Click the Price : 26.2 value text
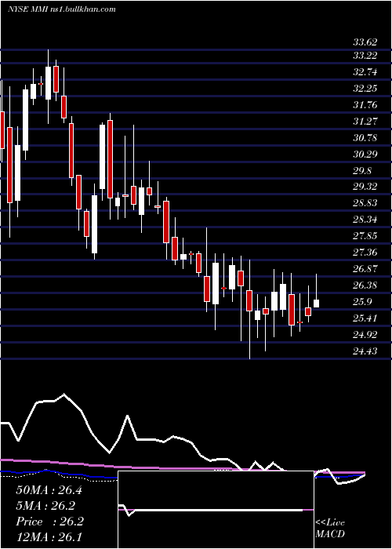The image size is (392, 549). [49, 522]
